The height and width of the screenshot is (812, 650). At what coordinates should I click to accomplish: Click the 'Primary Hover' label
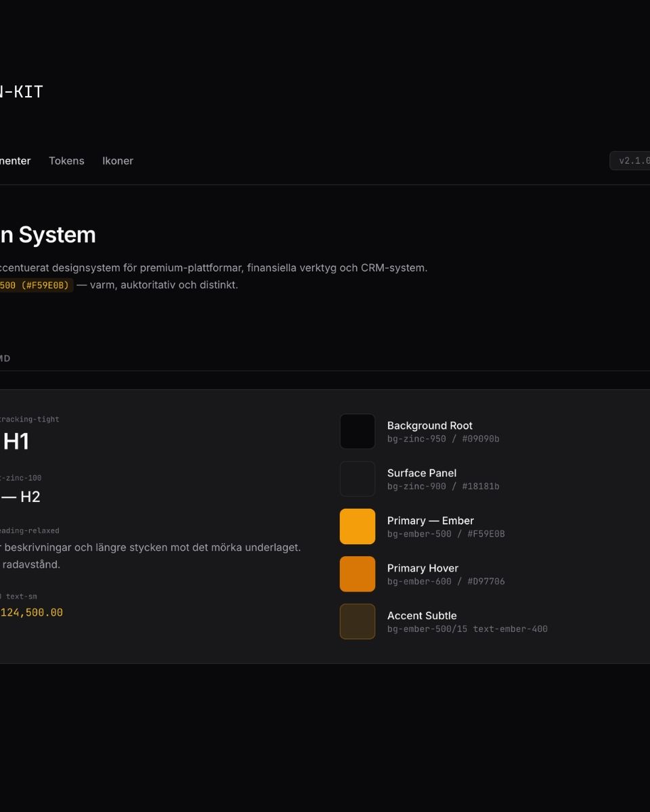tap(422, 568)
